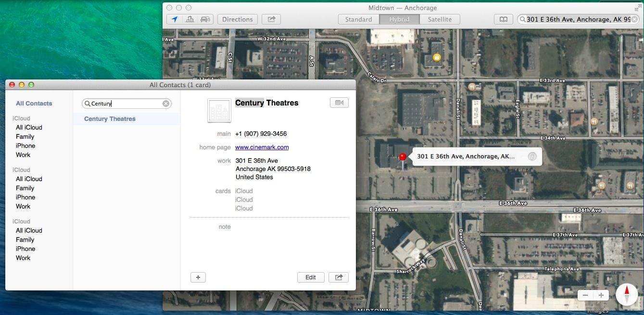Switch map to Satellite view
Viewport: 644px width, 315px height.
click(x=440, y=19)
